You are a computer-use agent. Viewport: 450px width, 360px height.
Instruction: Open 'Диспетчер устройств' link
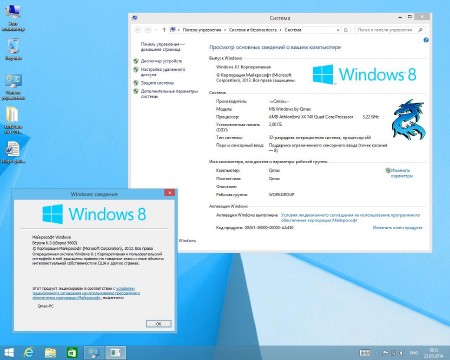coord(161,61)
